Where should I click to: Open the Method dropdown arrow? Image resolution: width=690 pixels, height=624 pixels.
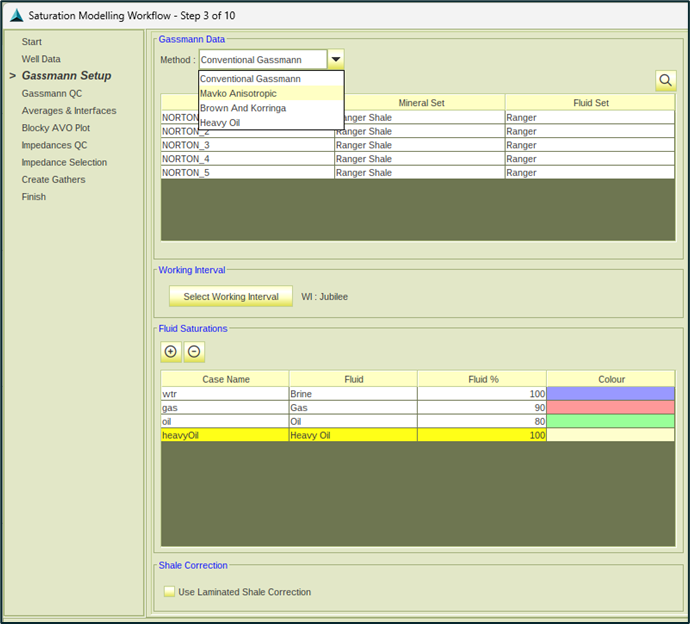336,59
